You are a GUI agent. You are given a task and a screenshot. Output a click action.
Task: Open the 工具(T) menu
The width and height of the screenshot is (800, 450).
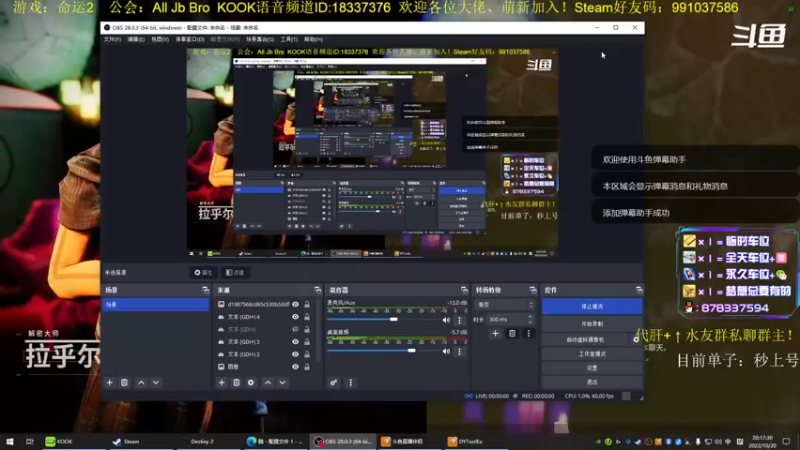[x=289, y=39]
